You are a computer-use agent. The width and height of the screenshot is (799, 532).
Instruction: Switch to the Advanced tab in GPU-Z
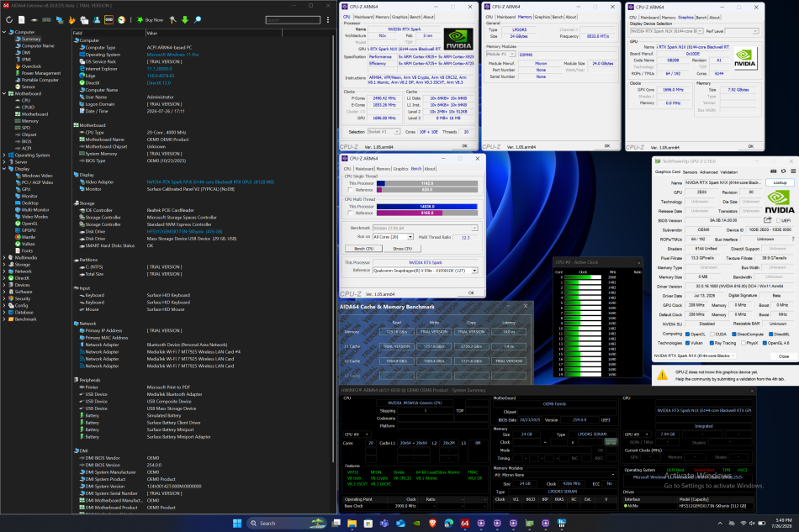pos(708,172)
